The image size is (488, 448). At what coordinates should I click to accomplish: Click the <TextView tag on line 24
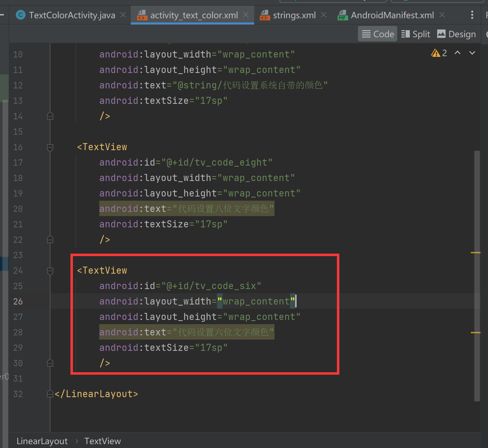(x=102, y=270)
